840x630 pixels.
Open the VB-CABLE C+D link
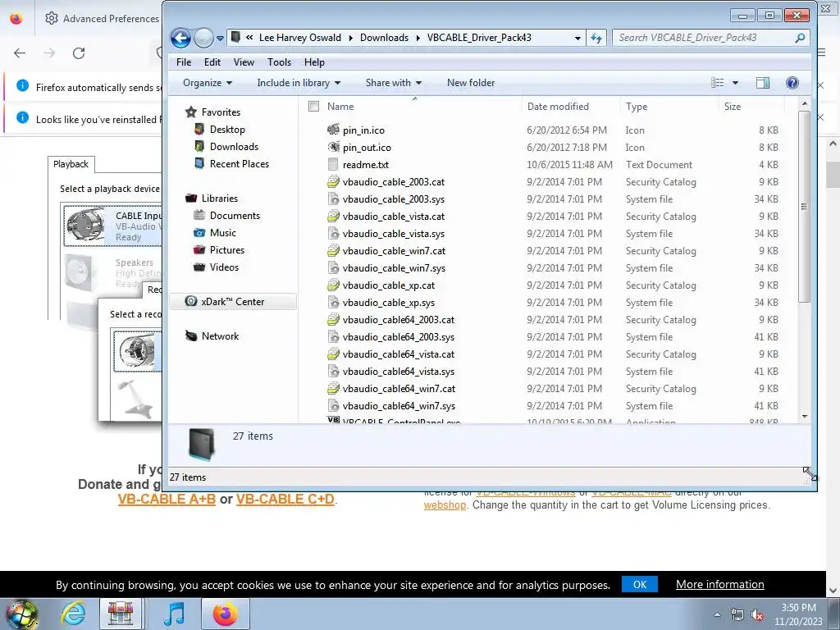pos(285,500)
